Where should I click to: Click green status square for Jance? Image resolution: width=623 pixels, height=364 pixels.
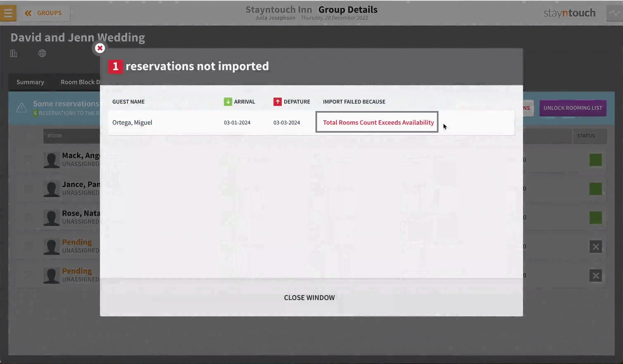tap(596, 189)
